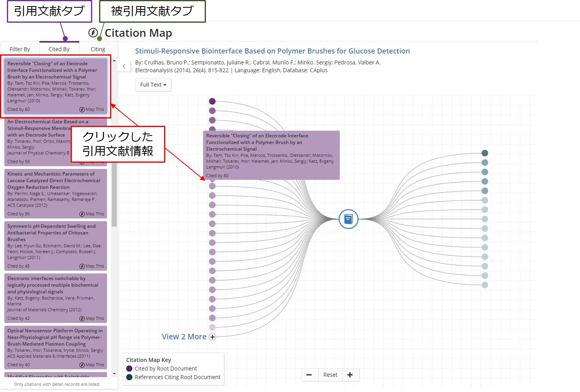
Task: Select the Cited By tab
Action: point(59,49)
